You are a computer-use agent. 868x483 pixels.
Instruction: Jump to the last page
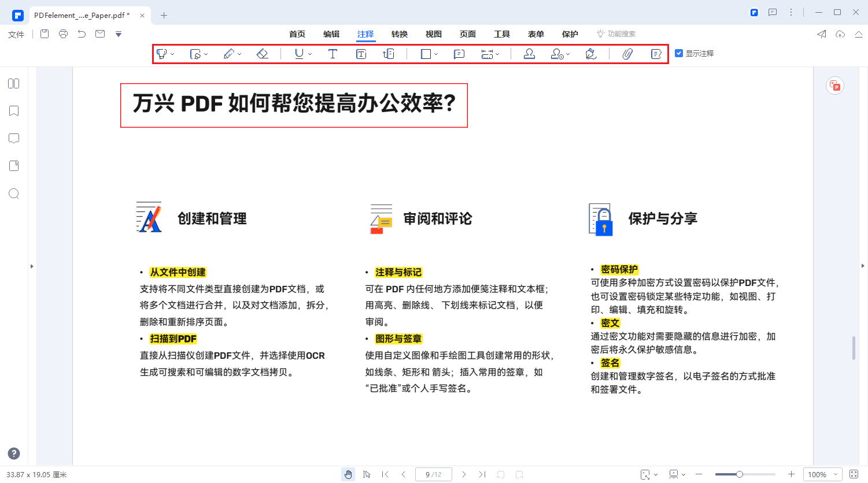pyautogui.click(x=482, y=474)
